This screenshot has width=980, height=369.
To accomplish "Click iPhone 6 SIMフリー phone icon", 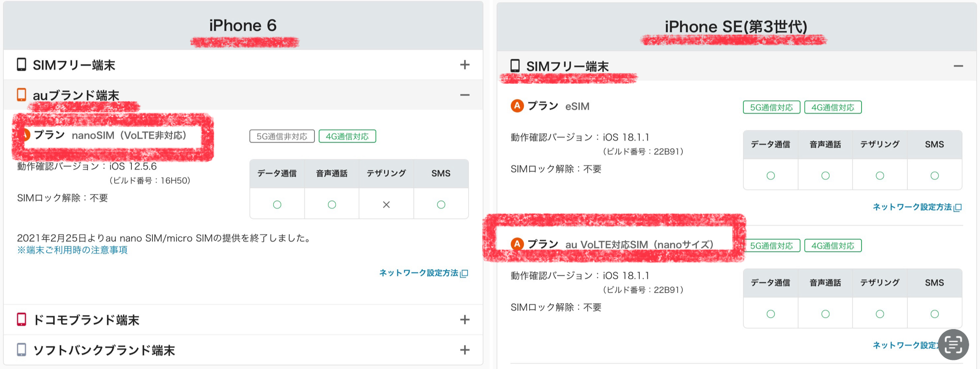I will click(21, 64).
